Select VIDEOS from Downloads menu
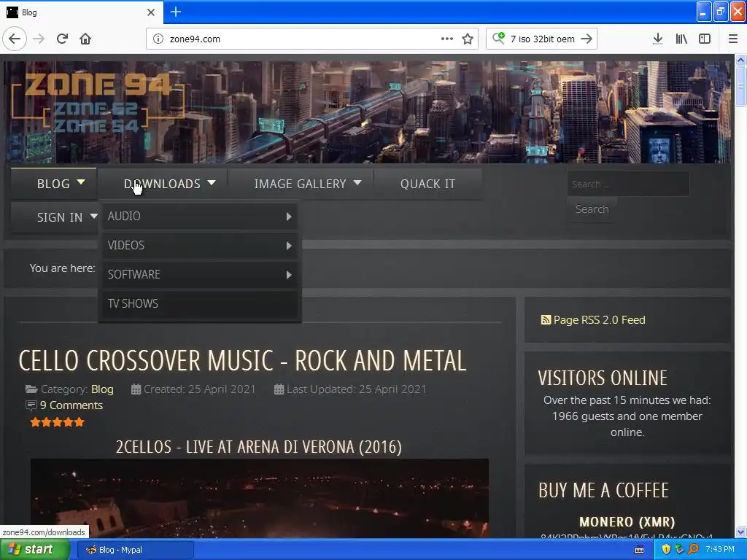 tap(200, 245)
